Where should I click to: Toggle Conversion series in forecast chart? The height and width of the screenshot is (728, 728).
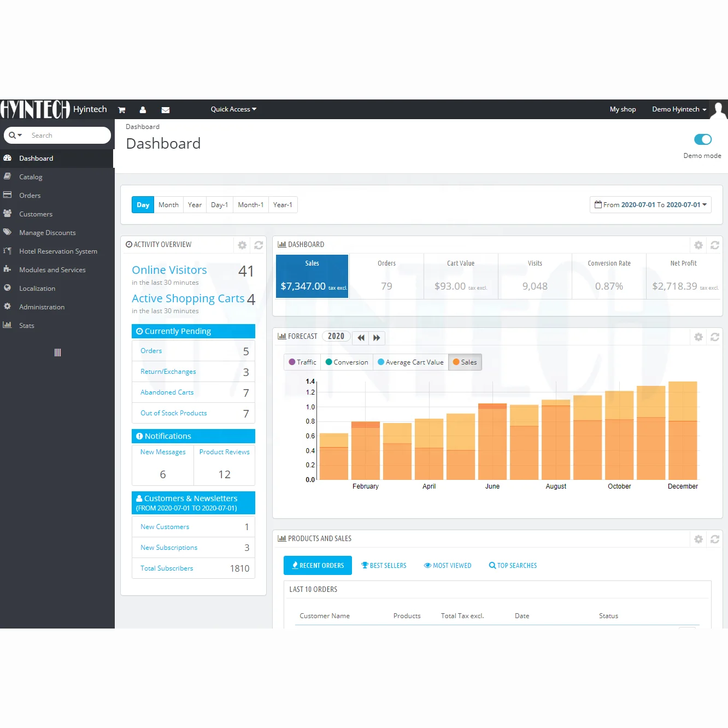coord(347,362)
